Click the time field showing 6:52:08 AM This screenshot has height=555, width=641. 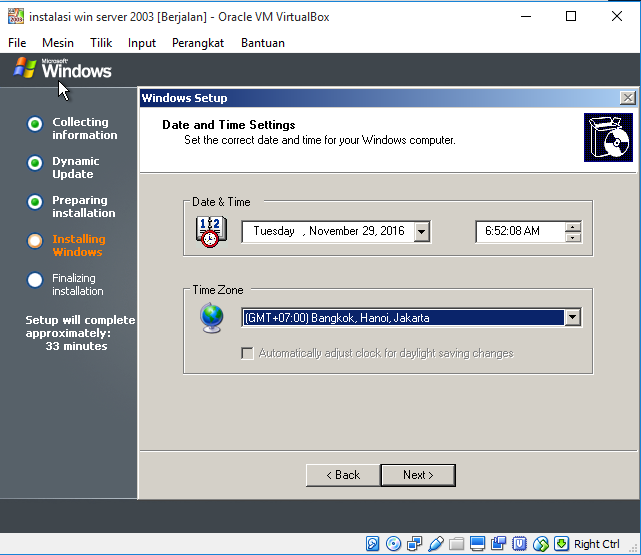click(520, 232)
